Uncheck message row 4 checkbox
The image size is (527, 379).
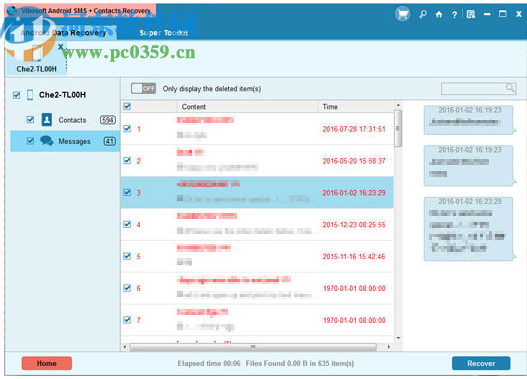127,224
